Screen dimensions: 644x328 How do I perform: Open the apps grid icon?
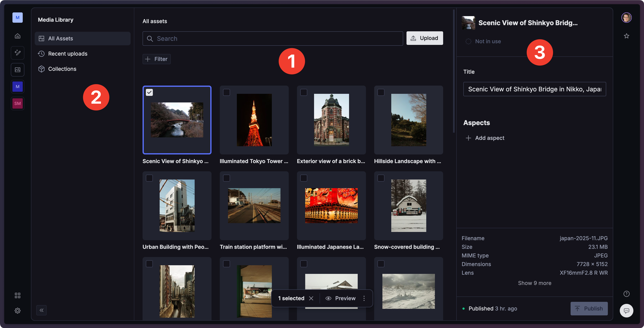(17, 295)
